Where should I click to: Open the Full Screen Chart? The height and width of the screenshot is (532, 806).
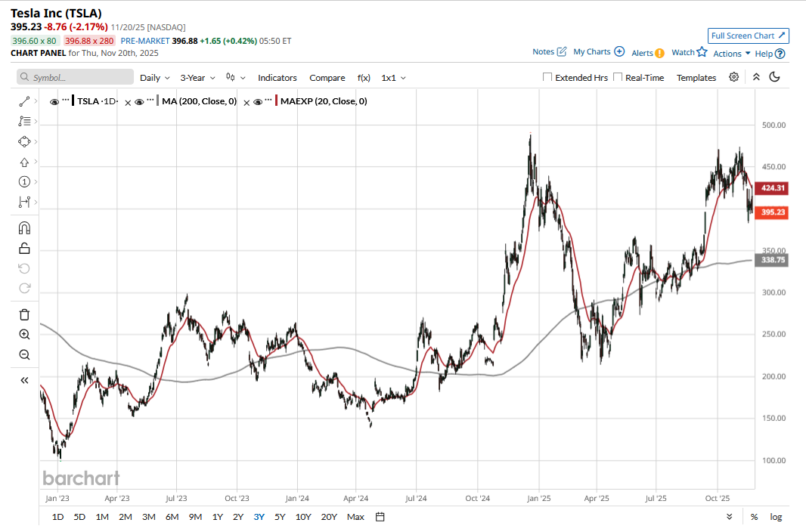tap(749, 36)
